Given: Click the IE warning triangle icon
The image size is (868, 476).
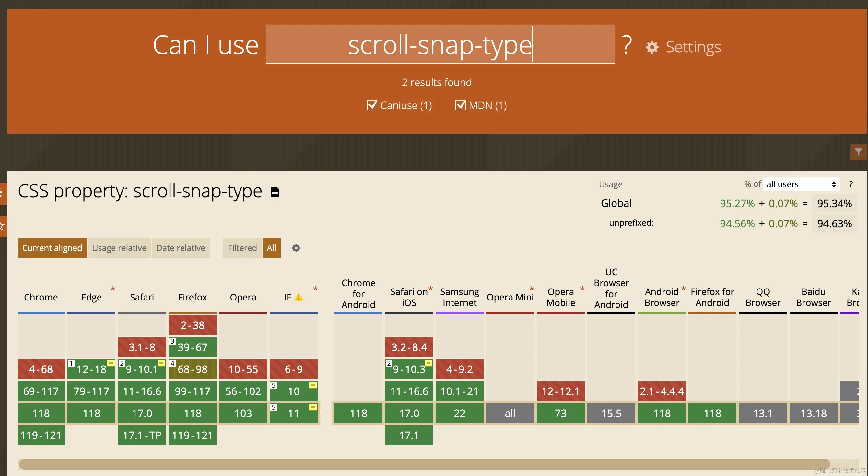Looking at the screenshot, I should 299,297.
